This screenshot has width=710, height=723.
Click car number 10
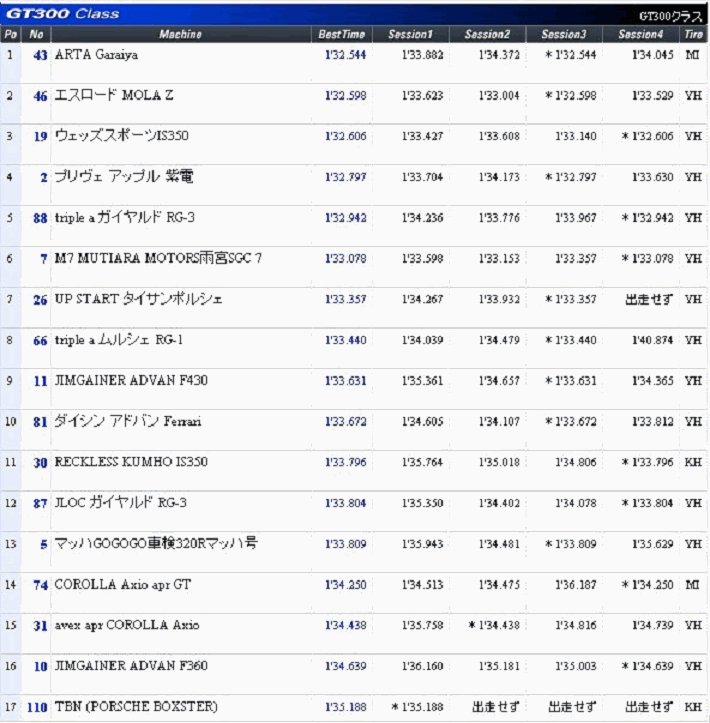coord(40,666)
